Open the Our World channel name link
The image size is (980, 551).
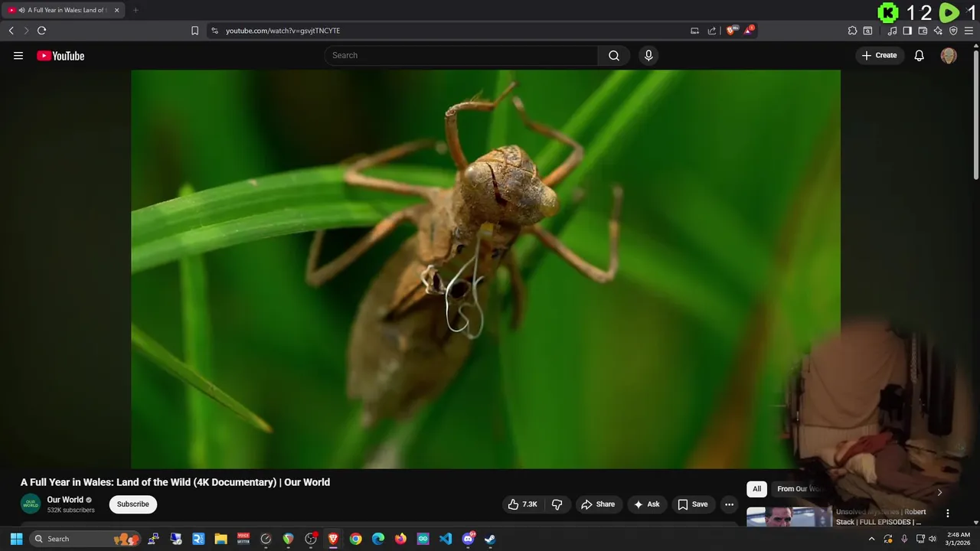pyautogui.click(x=65, y=500)
